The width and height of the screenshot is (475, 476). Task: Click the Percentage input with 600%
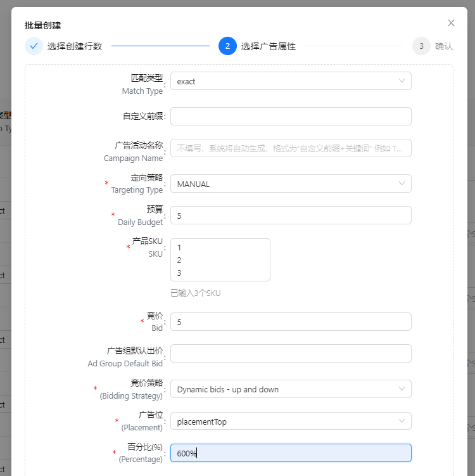click(x=291, y=453)
